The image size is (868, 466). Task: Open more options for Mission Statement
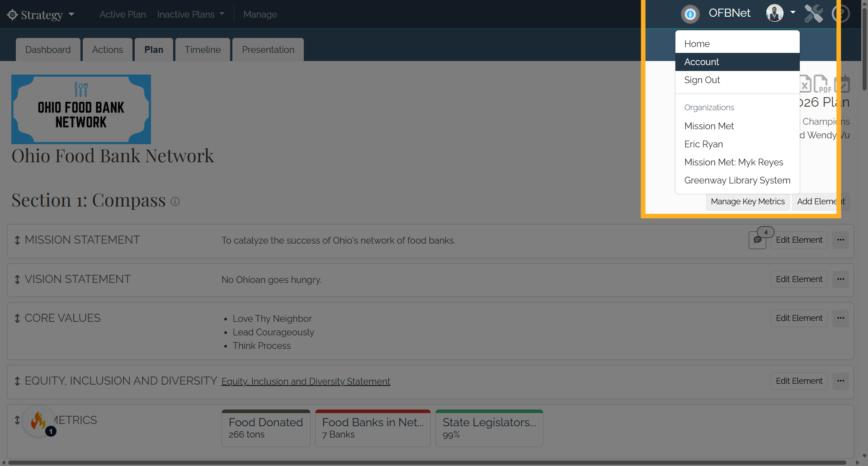click(840, 240)
